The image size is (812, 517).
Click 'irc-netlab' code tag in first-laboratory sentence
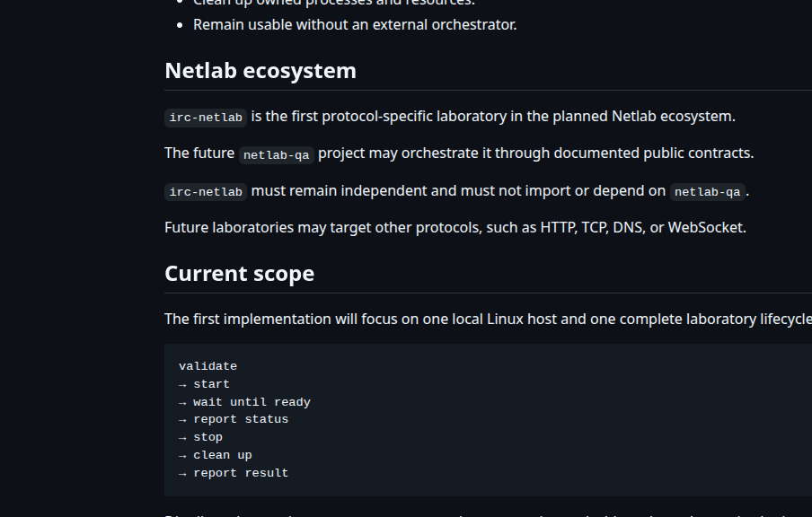[x=206, y=118]
